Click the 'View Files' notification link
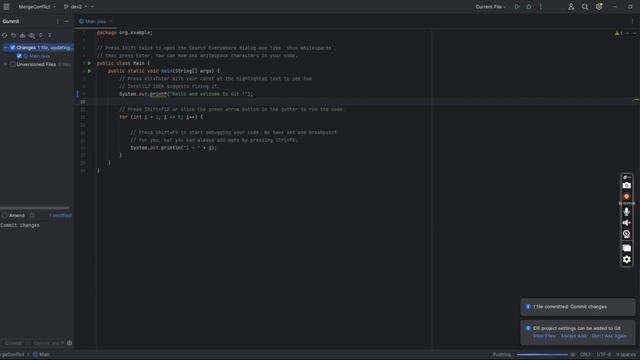This screenshot has height=360, width=640. (x=544, y=336)
